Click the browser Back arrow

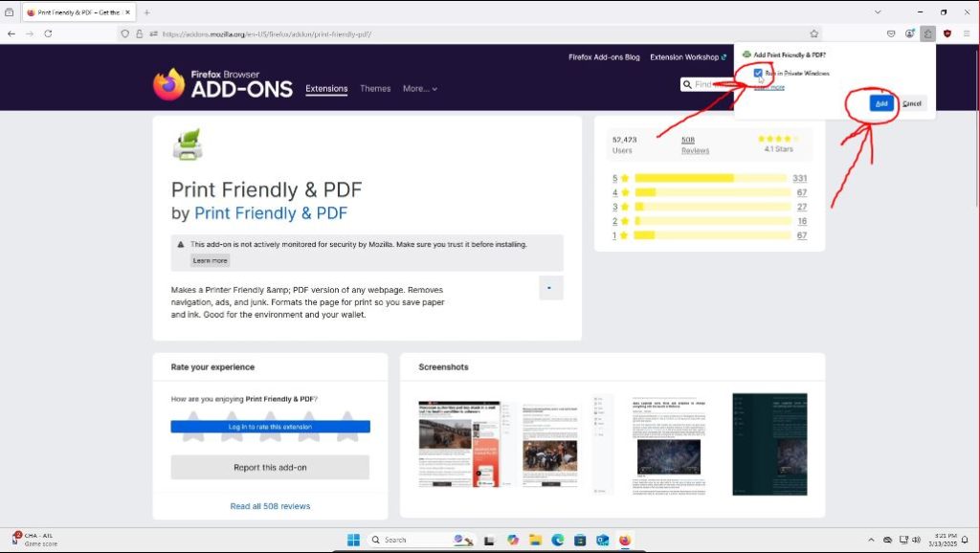(11, 33)
